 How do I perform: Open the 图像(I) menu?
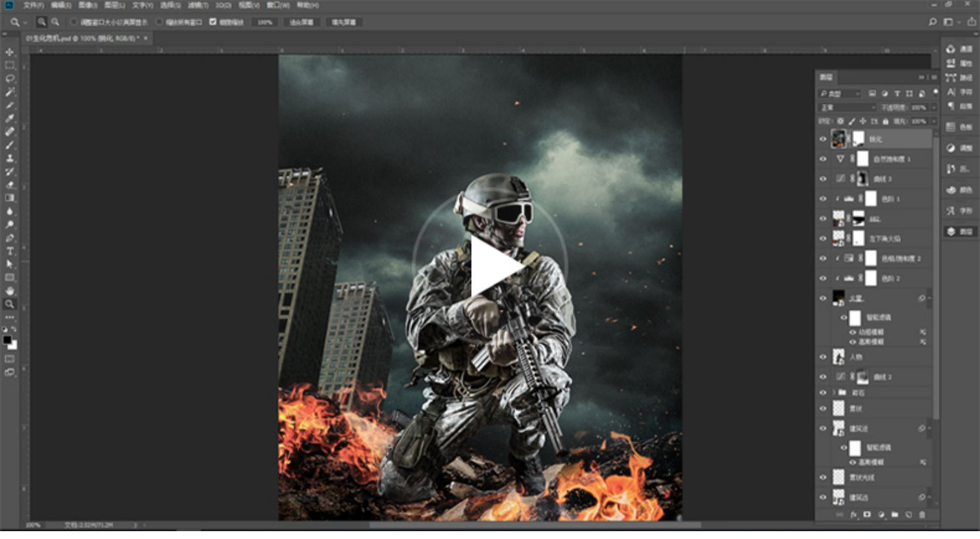click(x=88, y=5)
